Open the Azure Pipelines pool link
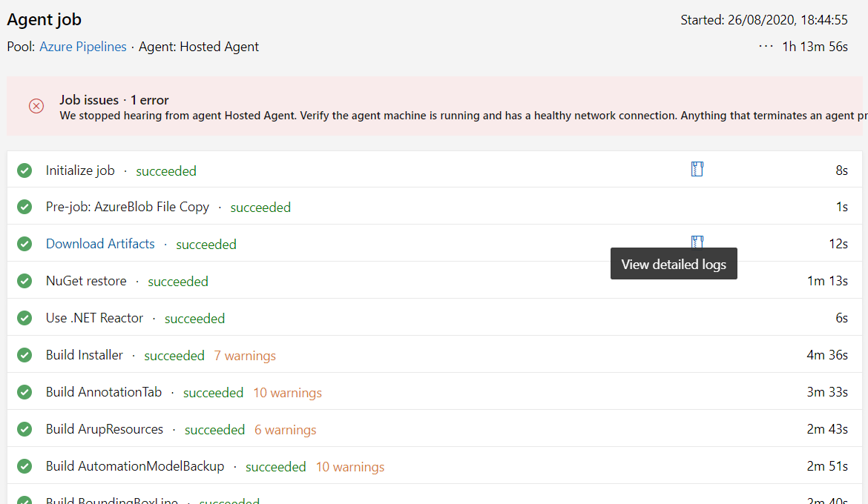The height and width of the screenshot is (504, 868). tap(82, 46)
